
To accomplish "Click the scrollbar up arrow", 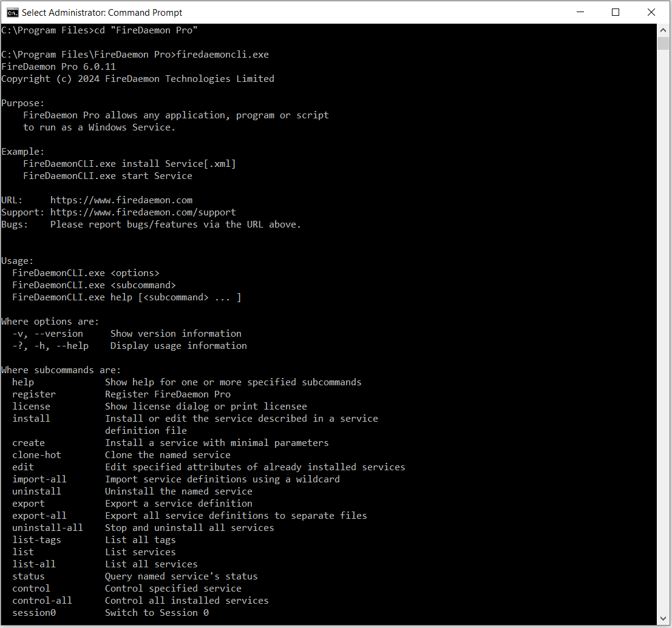I will [663, 30].
